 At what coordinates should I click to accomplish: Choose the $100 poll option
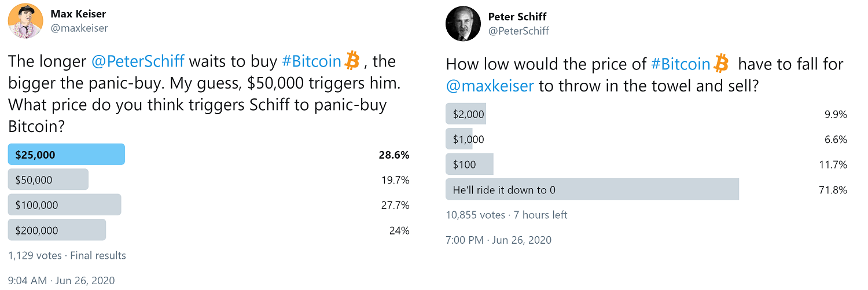click(x=469, y=164)
